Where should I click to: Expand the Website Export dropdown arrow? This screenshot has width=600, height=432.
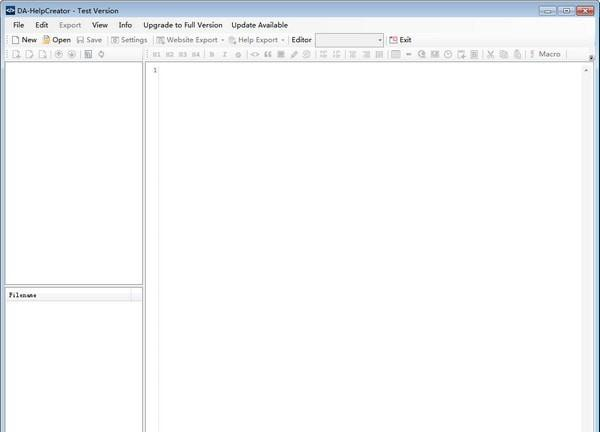pyautogui.click(x=222, y=40)
